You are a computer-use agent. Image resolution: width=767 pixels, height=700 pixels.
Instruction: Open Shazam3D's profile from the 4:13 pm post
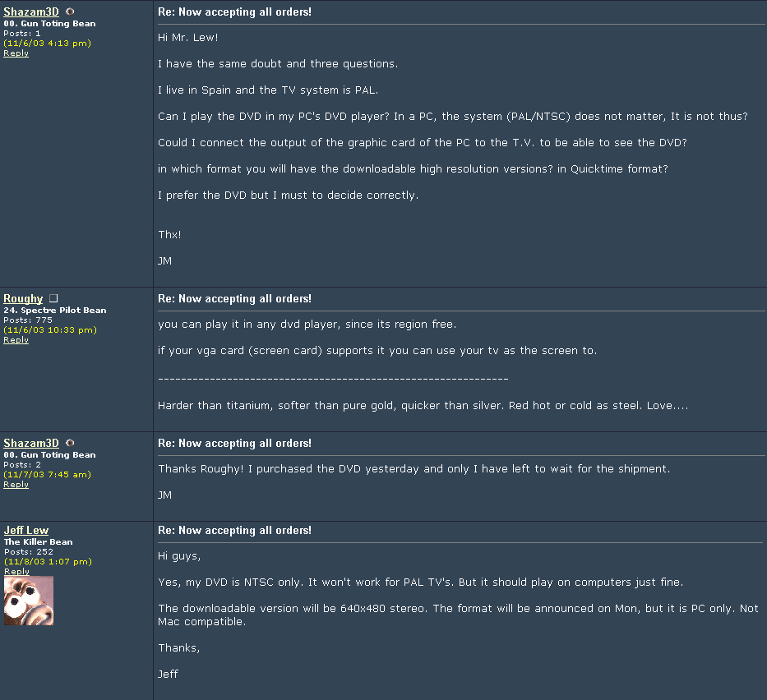coord(31,12)
